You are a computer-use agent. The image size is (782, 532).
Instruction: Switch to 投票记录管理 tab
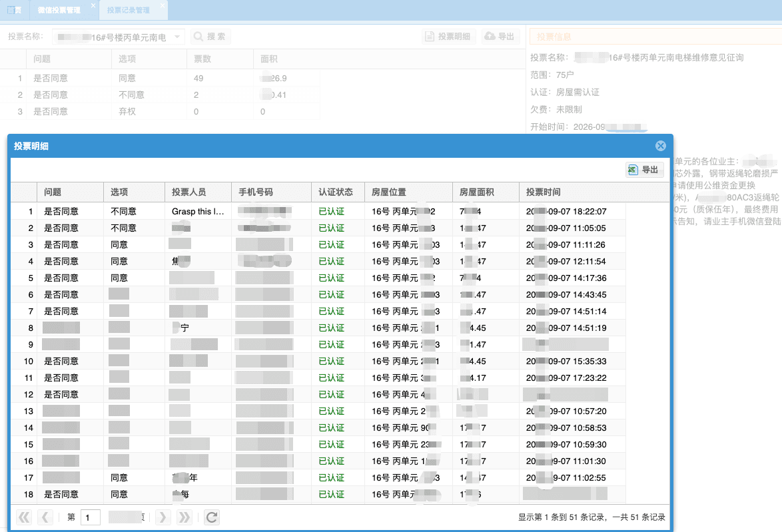pos(128,10)
